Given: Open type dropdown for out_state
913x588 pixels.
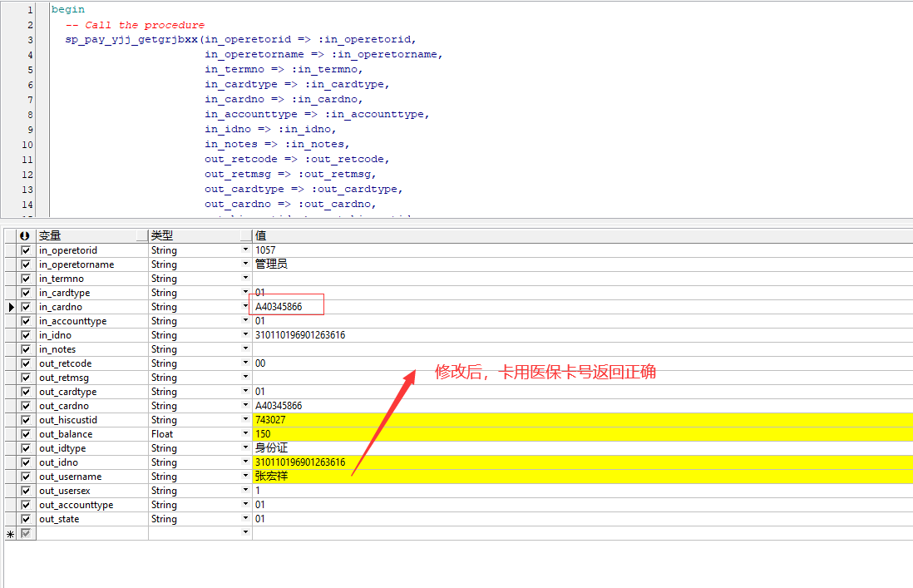Looking at the screenshot, I should (x=246, y=519).
